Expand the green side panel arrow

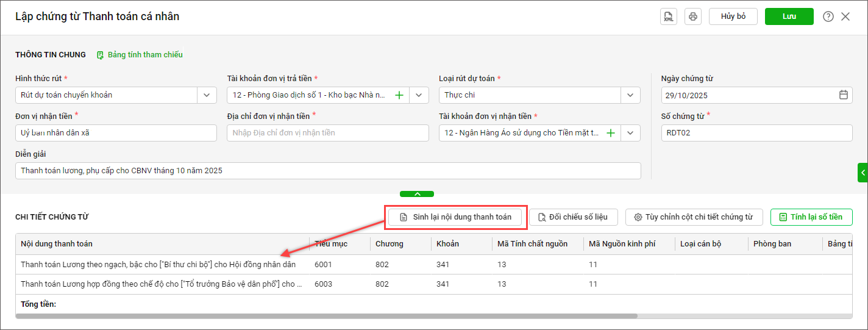pos(863,173)
